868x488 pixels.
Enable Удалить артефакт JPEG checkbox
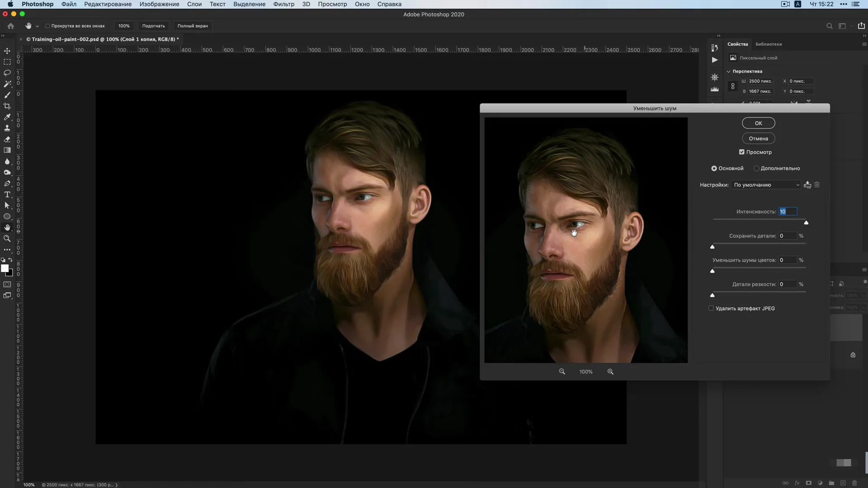(711, 308)
